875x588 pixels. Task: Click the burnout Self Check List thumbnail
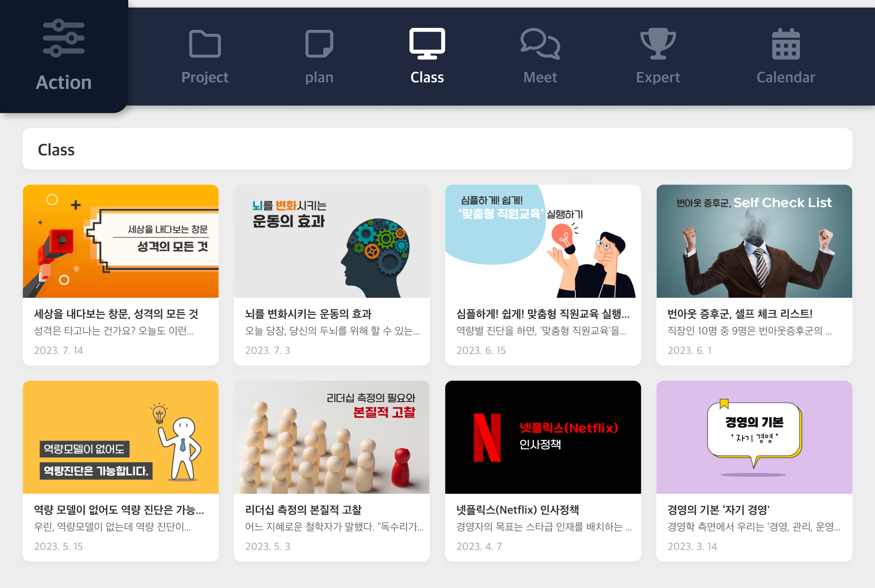coord(754,241)
